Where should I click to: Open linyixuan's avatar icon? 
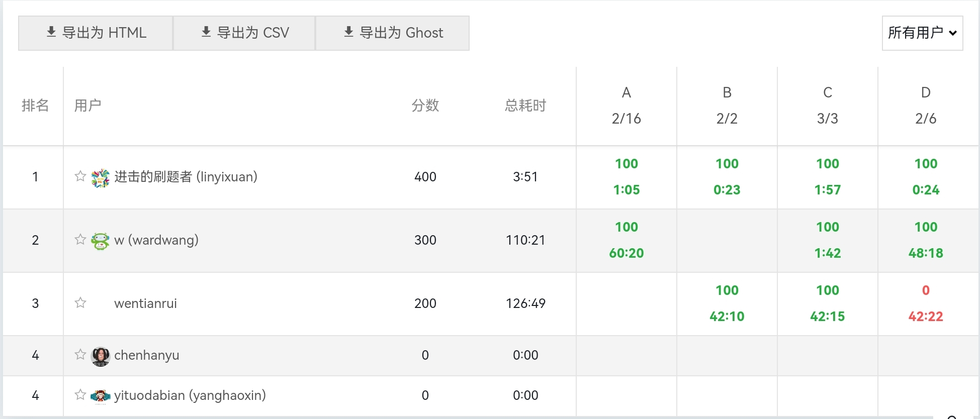point(101,178)
